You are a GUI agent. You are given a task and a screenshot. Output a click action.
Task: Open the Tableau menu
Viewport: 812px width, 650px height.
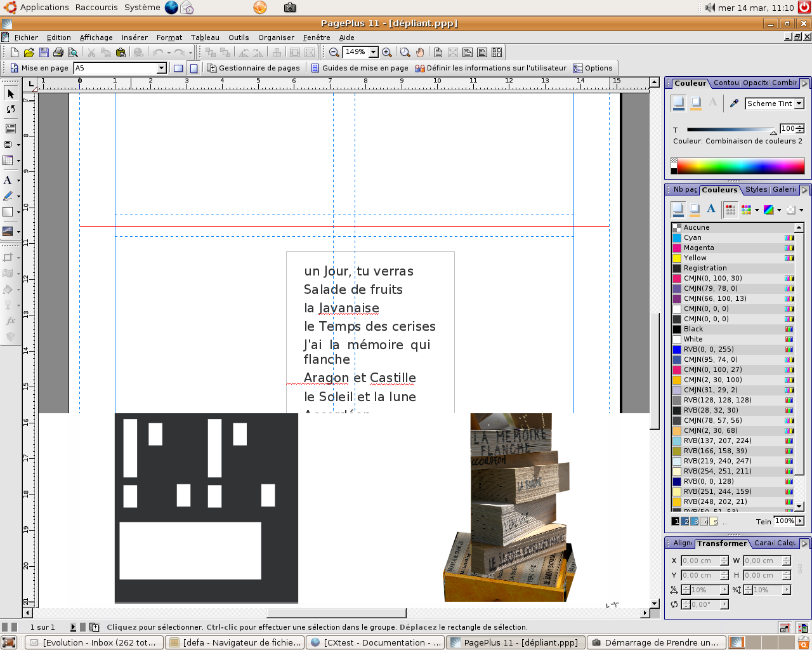[x=204, y=37]
